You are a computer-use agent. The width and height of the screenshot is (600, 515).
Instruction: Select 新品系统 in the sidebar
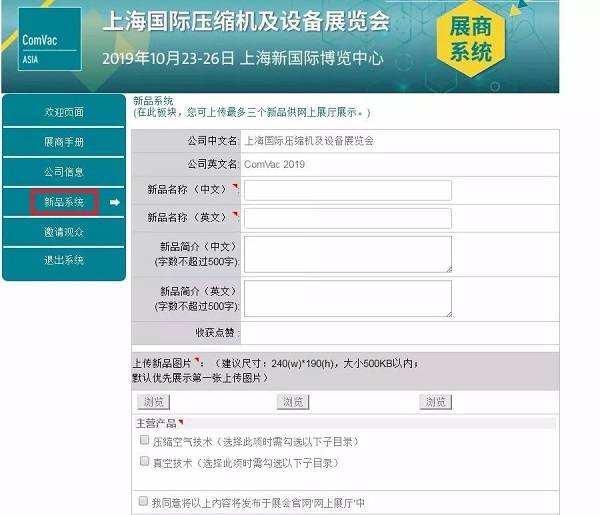pyautogui.click(x=64, y=202)
